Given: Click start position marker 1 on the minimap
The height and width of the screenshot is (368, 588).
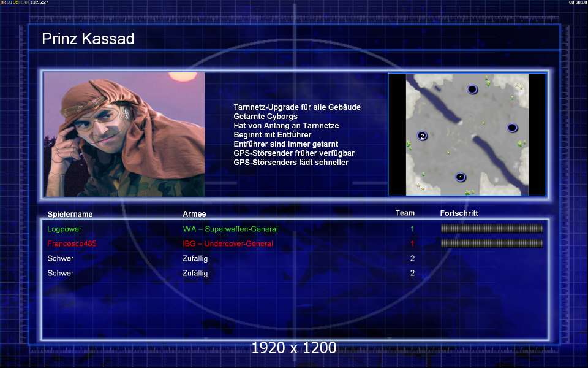Looking at the screenshot, I should pyautogui.click(x=461, y=177).
